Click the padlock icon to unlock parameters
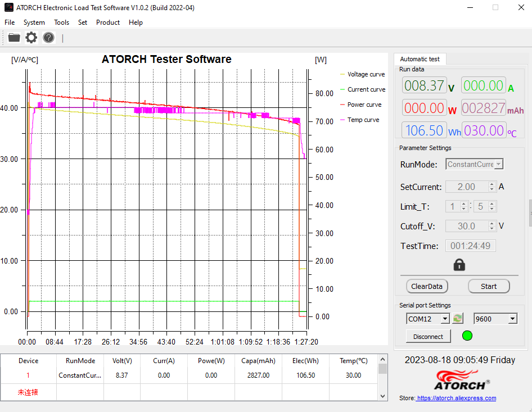The image size is (532, 412). point(459,265)
